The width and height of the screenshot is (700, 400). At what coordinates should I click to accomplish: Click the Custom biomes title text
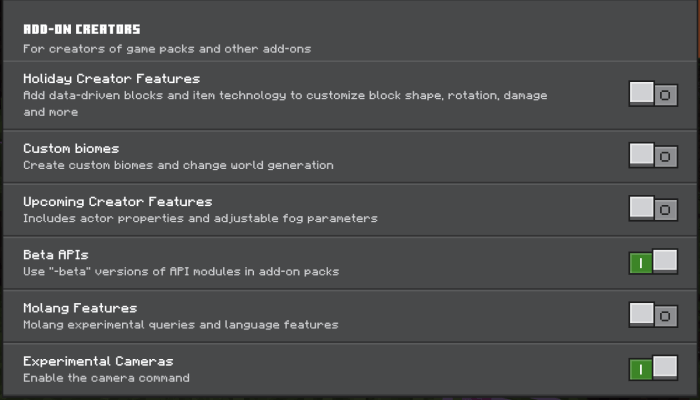71,148
